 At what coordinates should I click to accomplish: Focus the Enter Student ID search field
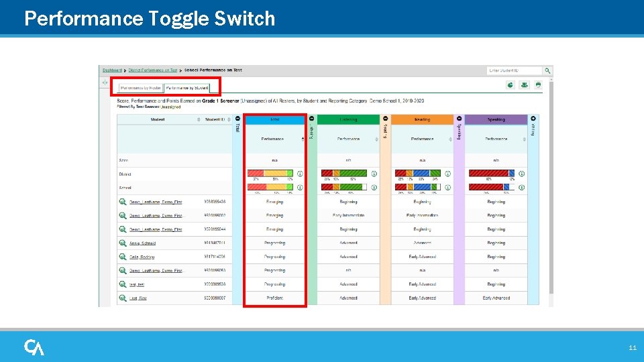click(x=515, y=70)
